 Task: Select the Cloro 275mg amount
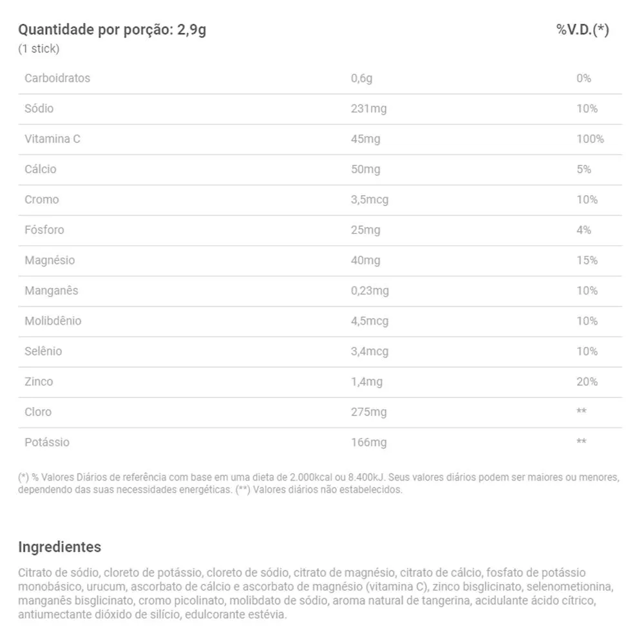[x=368, y=412]
